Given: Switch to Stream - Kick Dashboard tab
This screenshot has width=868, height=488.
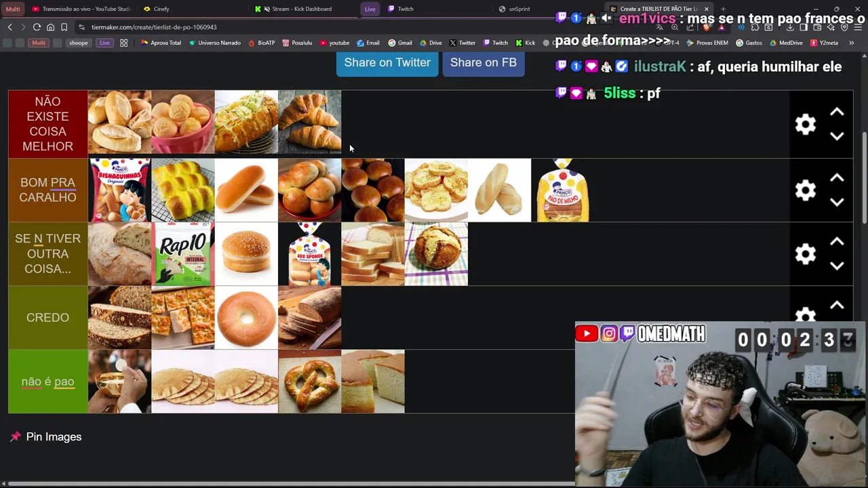Looking at the screenshot, I should click(x=302, y=9).
